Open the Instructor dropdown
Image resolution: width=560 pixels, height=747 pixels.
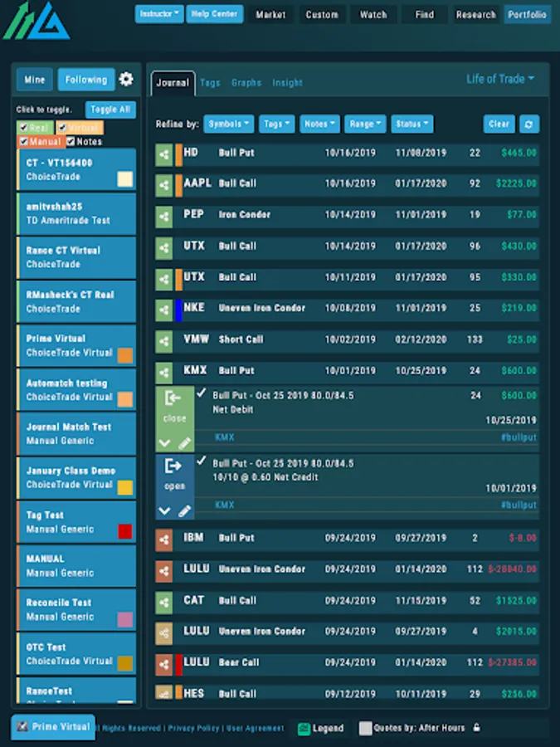[159, 14]
